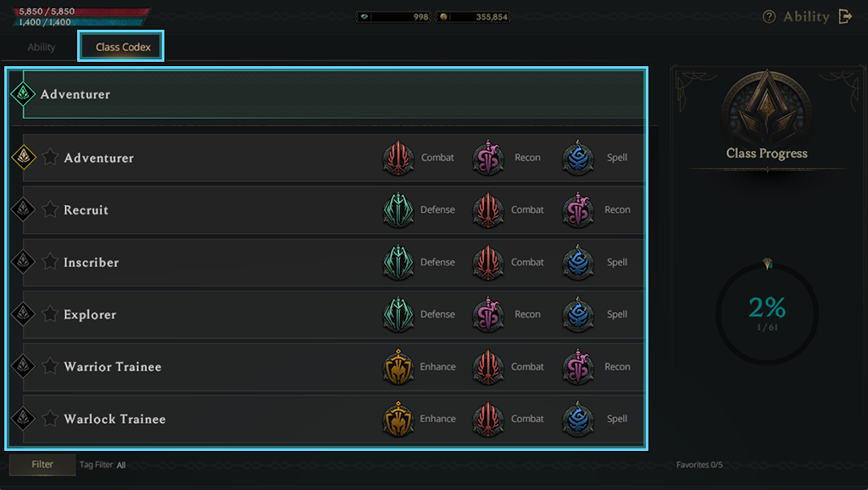Click the exit door icon
868x490 pixels.
[x=844, y=16]
